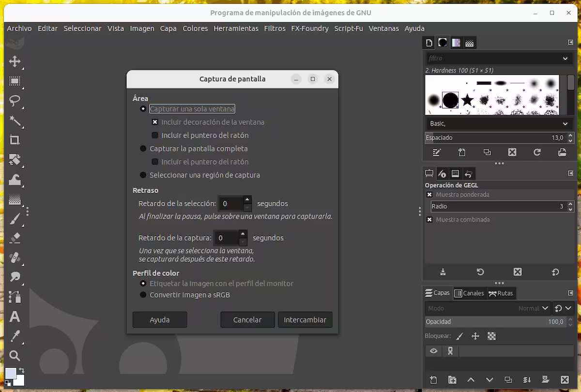Toggle 'Muestra combinada' checkbox
This screenshot has height=392, width=581.
point(429,220)
